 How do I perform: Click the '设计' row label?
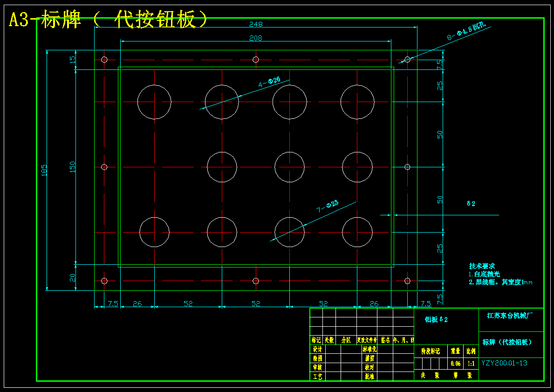click(x=317, y=349)
